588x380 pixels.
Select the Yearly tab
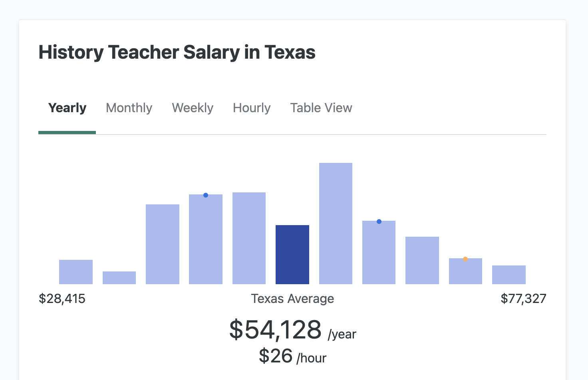point(67,108)
